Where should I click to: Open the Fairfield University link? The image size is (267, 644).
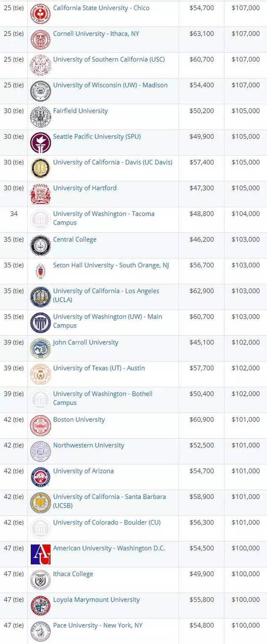point(81,111)
